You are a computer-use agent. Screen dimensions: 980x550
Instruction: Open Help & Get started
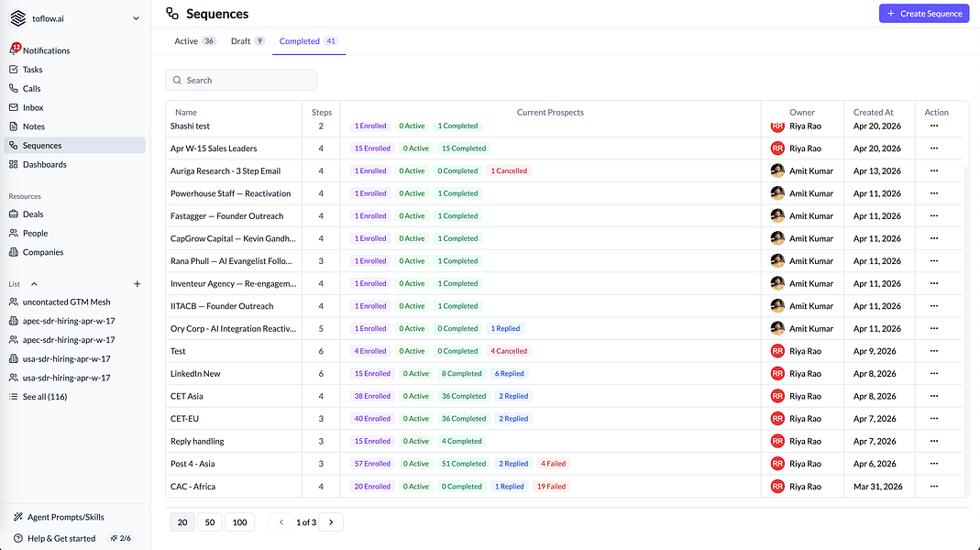point(61,538)
